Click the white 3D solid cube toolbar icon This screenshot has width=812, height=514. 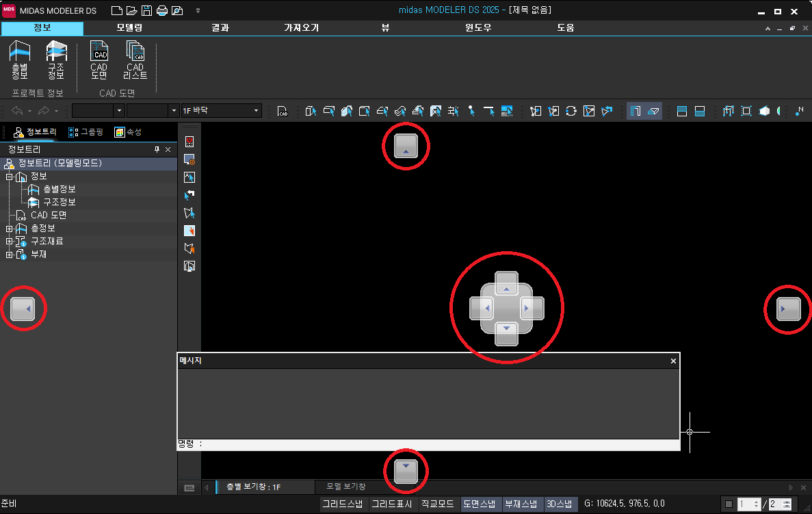pyautogui.click(x=764, y=111)
